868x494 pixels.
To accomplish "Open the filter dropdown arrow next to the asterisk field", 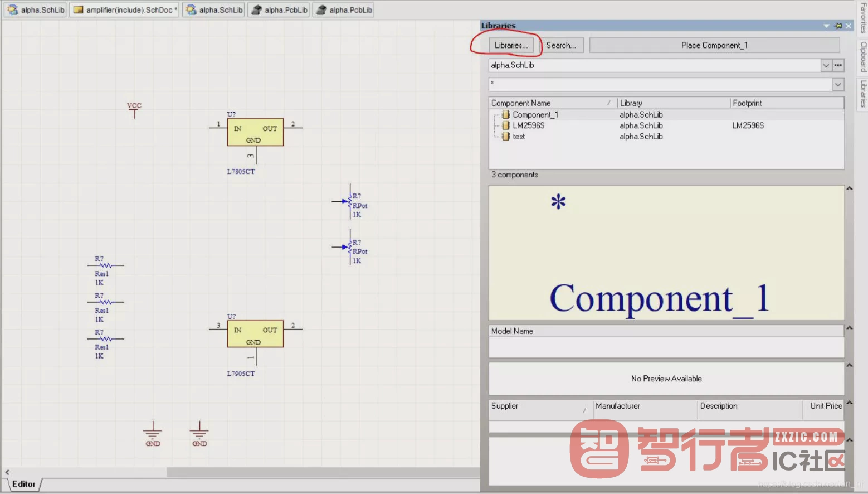I will pos(838,84).
